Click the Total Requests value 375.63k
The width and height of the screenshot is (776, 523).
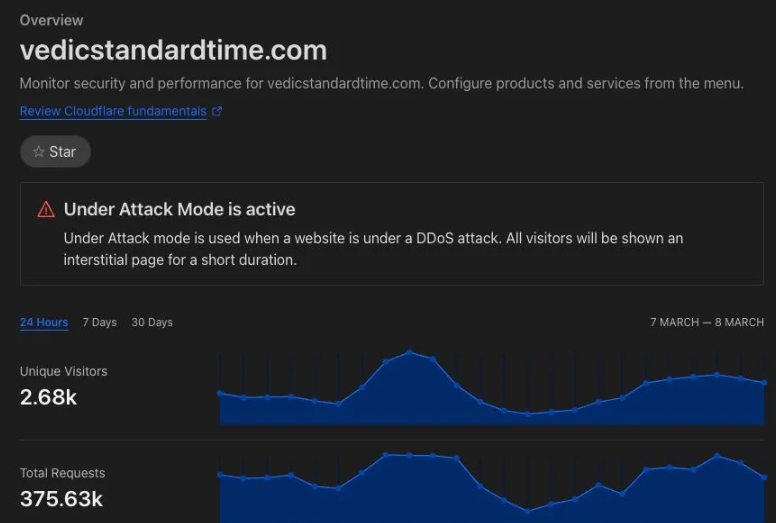point(61,499)
